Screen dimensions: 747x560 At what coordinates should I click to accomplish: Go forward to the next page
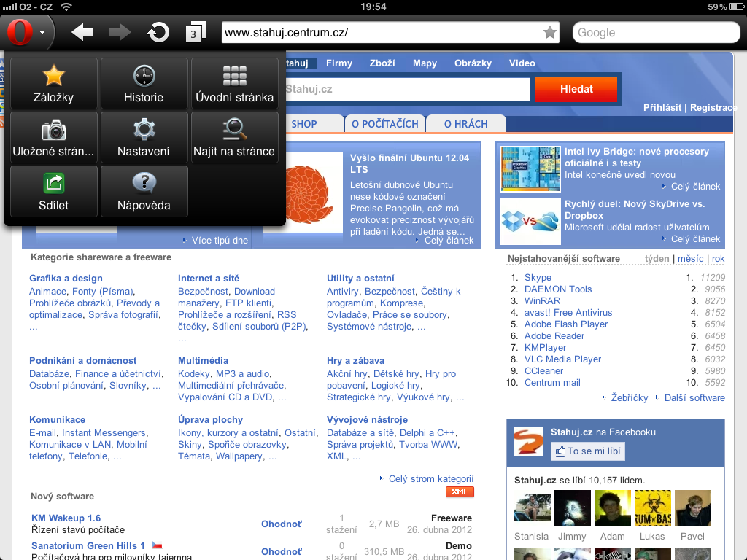click(120, 32)
